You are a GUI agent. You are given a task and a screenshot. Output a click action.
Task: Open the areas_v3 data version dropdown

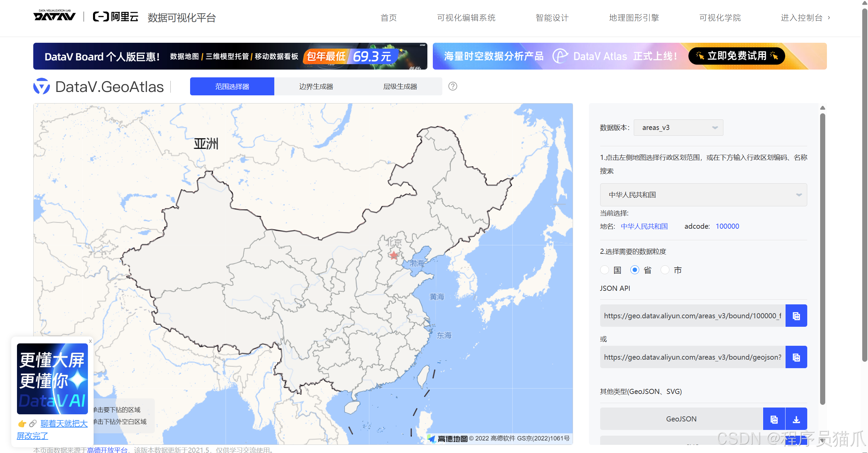pos(678,127)
